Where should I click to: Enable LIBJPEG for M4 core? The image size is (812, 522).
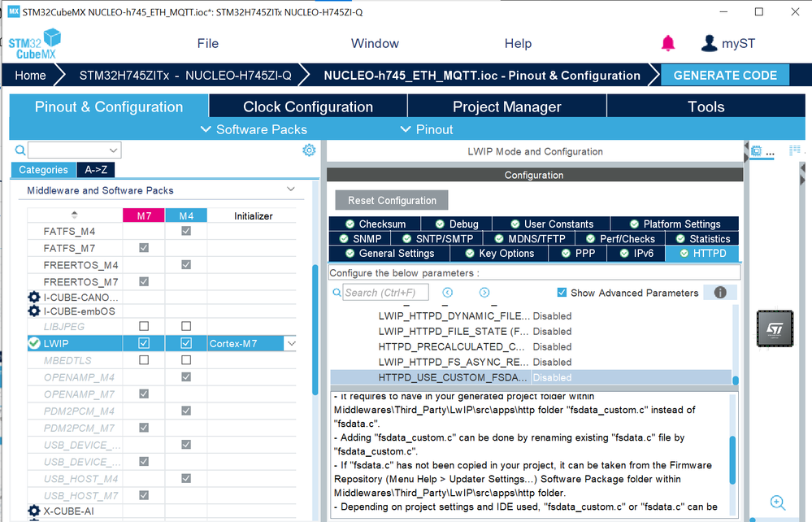[x=186, y=326]
